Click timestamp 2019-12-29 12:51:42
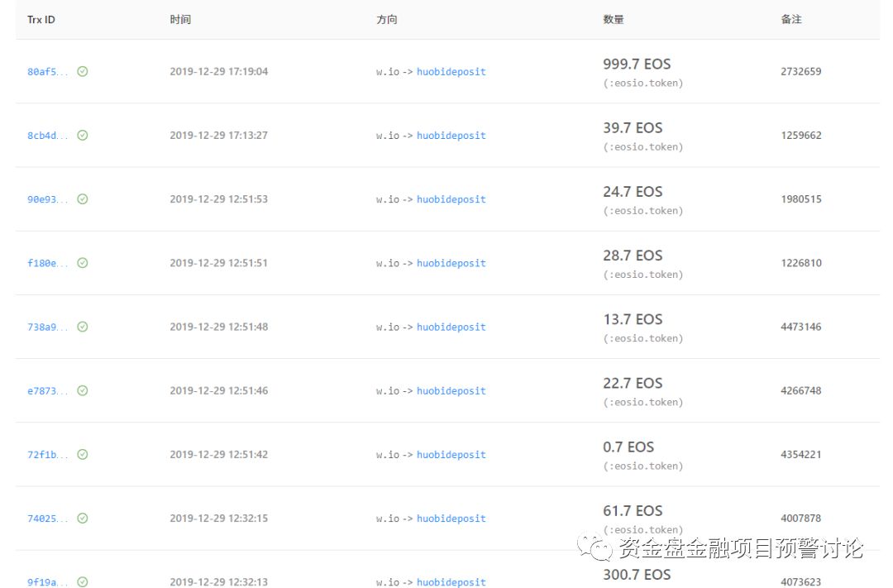The image size is (893, 588). (x=218, y=454)
